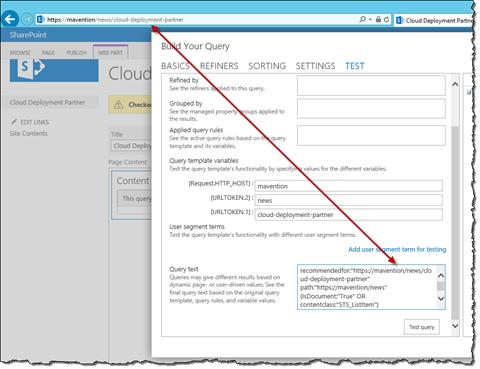Image resolution: width=480 pixels, height=369 pixels.
Task: Click the Build Your Query dialog heading
Action: [x=195, y=46]
